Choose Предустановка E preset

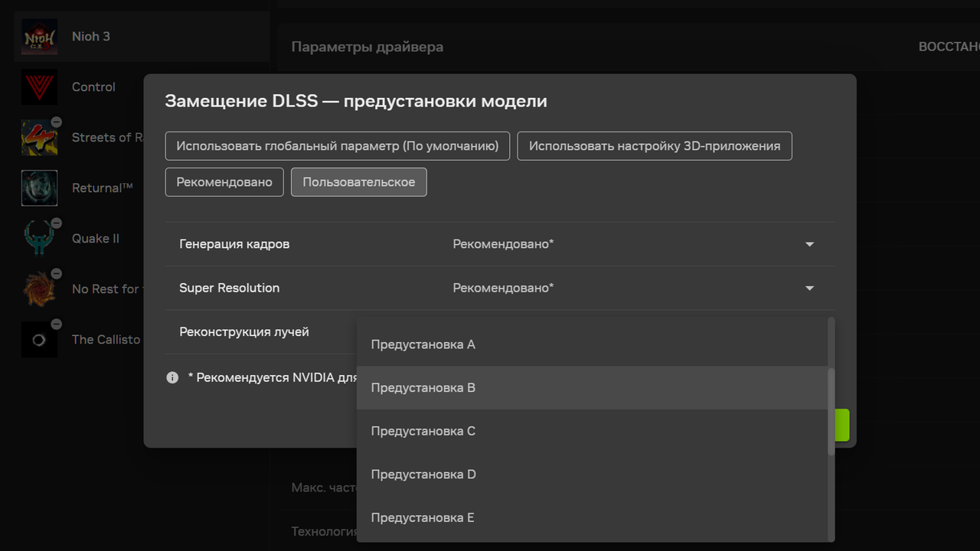591,518
